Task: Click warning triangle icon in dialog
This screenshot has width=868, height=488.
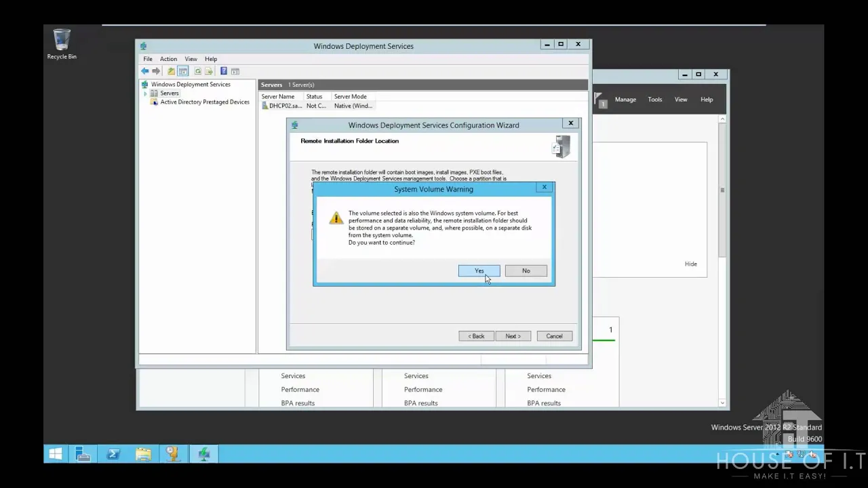Action: (x=336, y=218)
